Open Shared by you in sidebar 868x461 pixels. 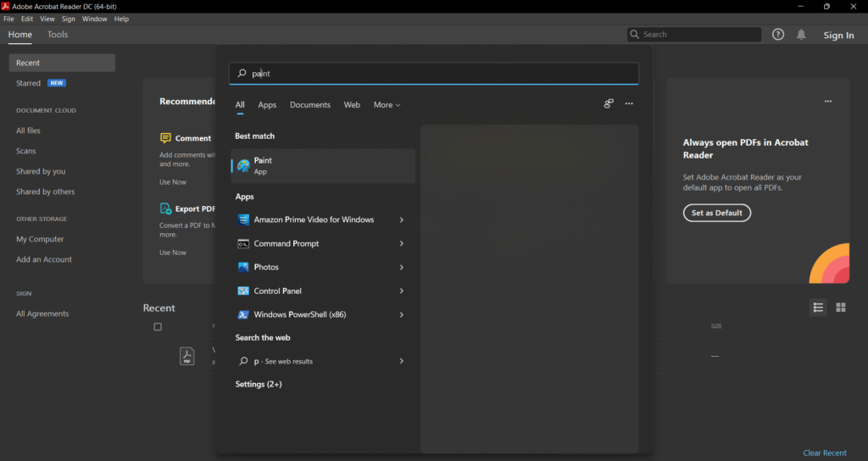click(41, 171)
